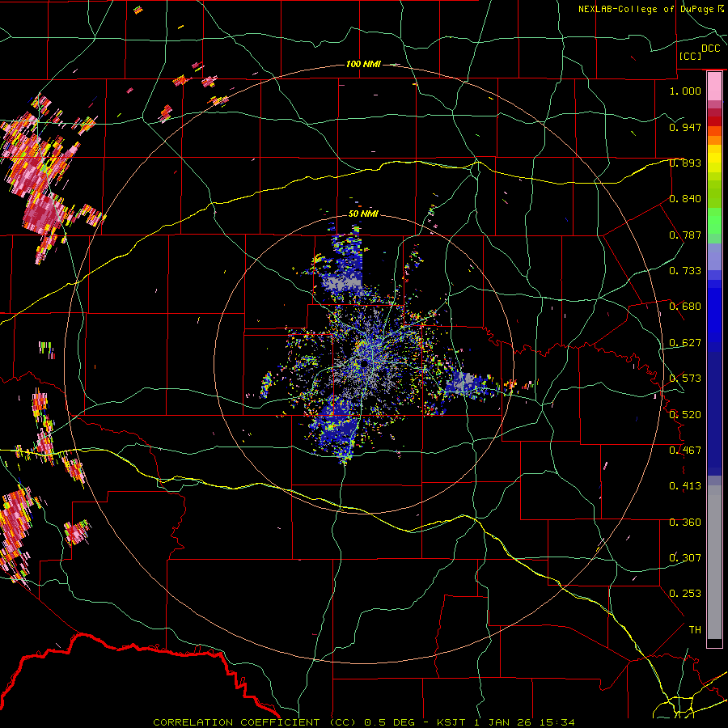The width and height of the screenshot is (728, 728).
Task: Click the [CC] label by the legend
Action: pyautogui.click(x=691, y=56)
